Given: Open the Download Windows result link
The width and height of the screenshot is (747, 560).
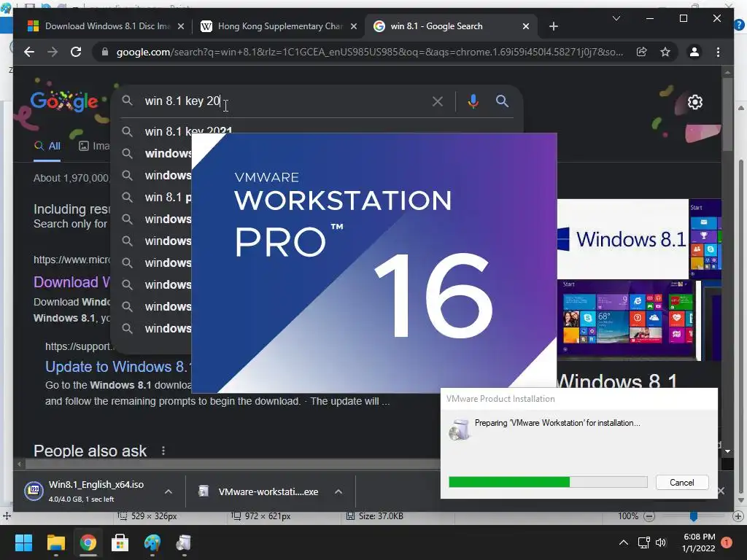Looking at the screenshot, I should click(71, 282).
